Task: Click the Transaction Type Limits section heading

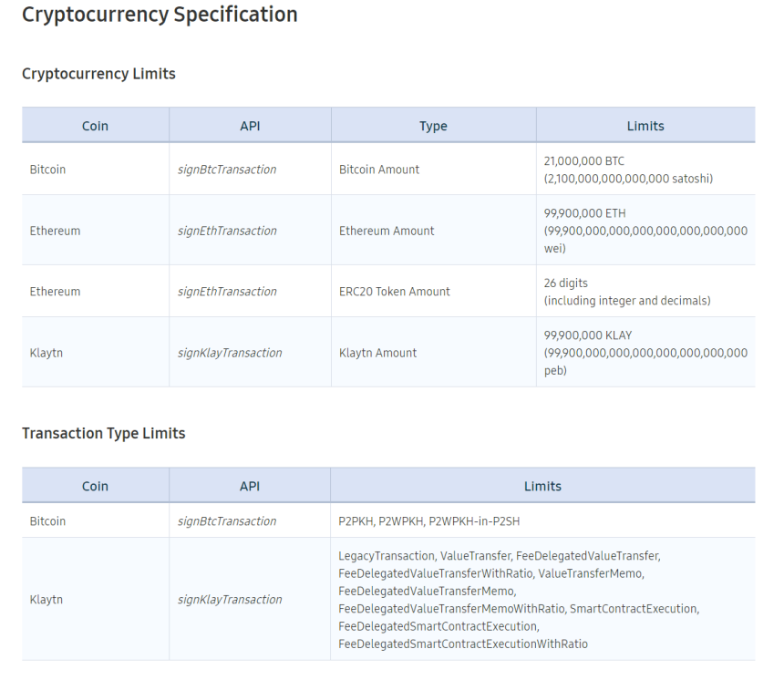Action: coord(103,433)
